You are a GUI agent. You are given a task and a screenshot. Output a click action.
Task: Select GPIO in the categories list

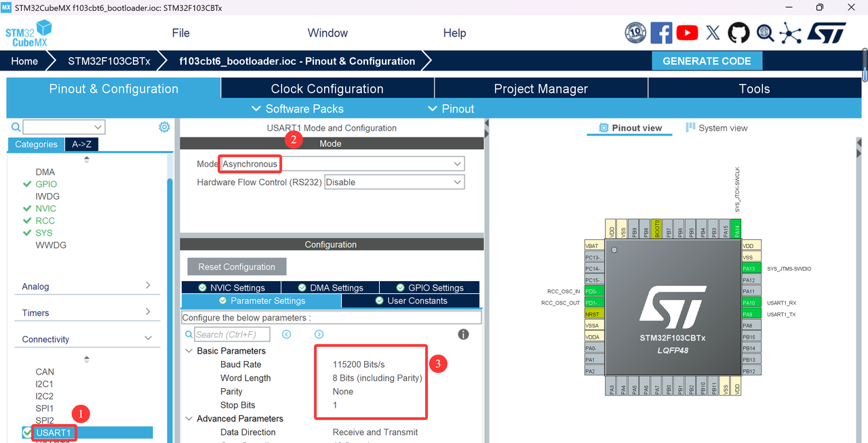(x=46, y=184)
